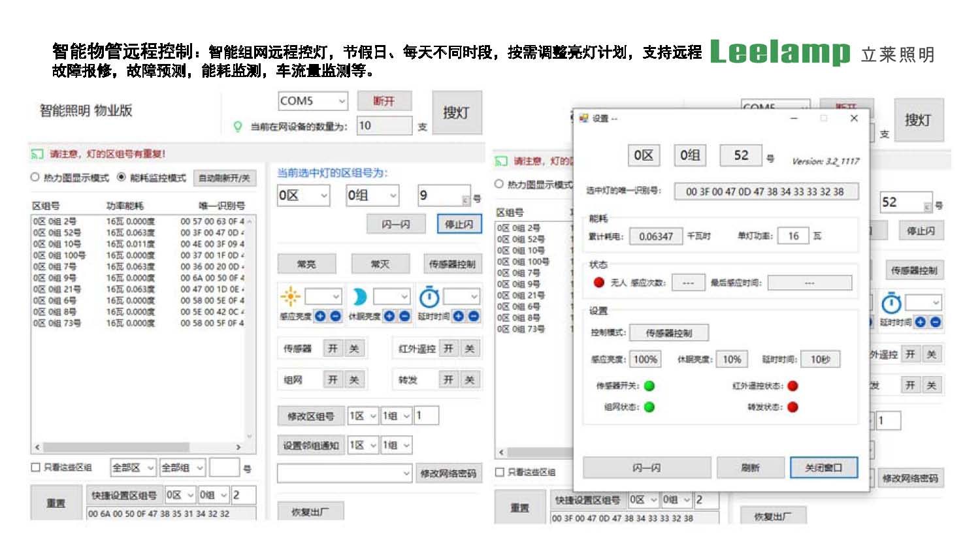This screenshot has height=551, width=980.
Task: Expand the 全部组 filter dropdown
Action: point(183,467)
